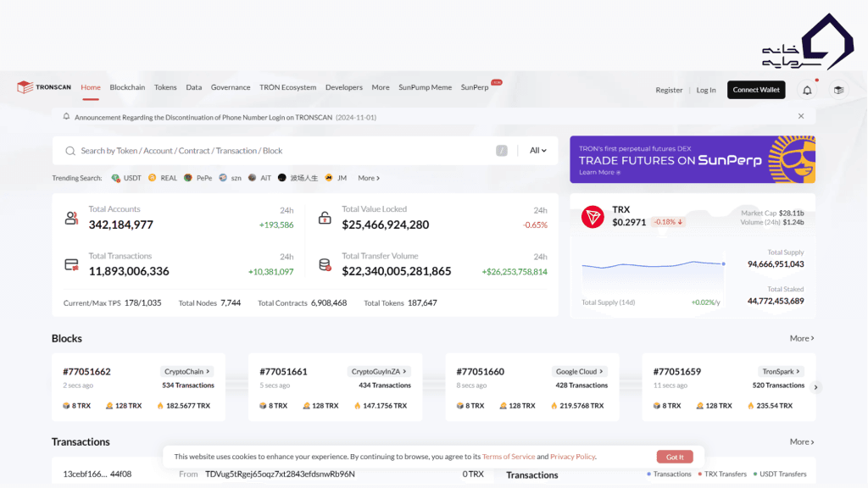Image resolution: width=868 pixels, height=488 pixels.
Task: Click the USDT trending token icon
Action: (116, 178)
